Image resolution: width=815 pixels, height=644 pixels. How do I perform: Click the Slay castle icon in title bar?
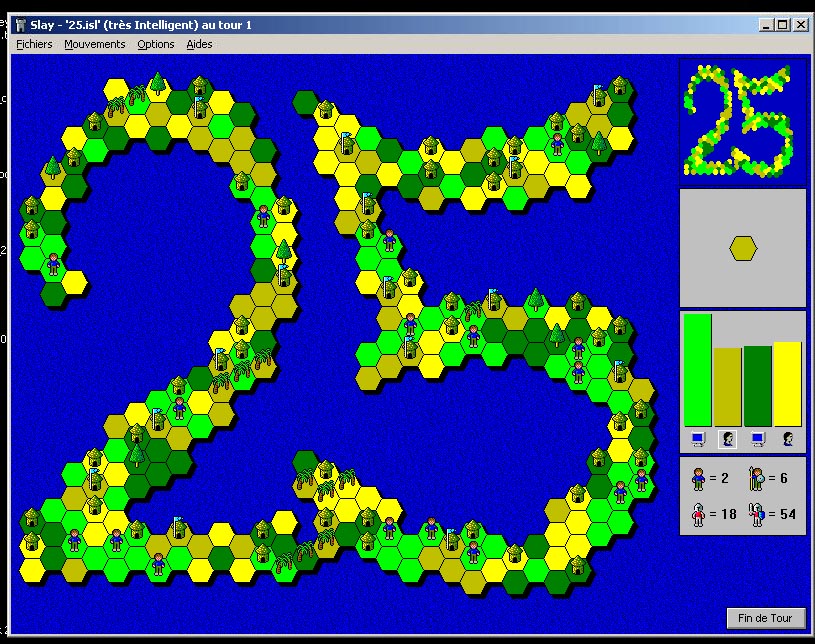tap(21, 25)
